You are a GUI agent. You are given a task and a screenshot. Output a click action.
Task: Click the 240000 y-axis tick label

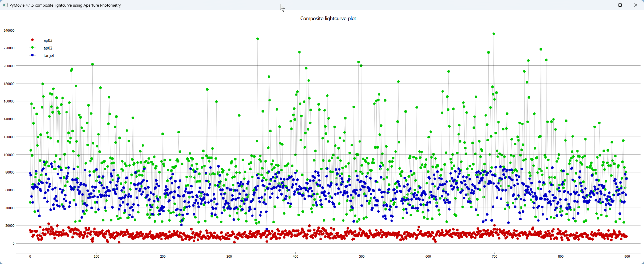coord(9,31)
